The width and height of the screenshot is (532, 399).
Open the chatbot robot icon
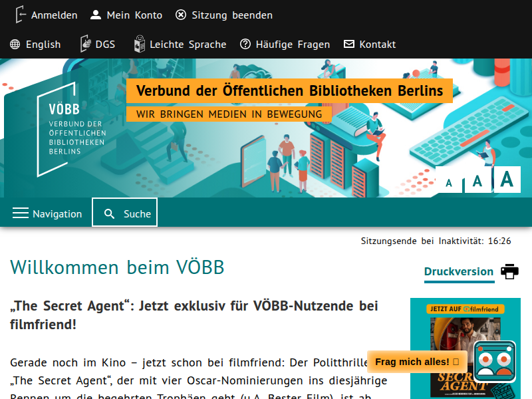pyautogui.click(x=494, y=361)
